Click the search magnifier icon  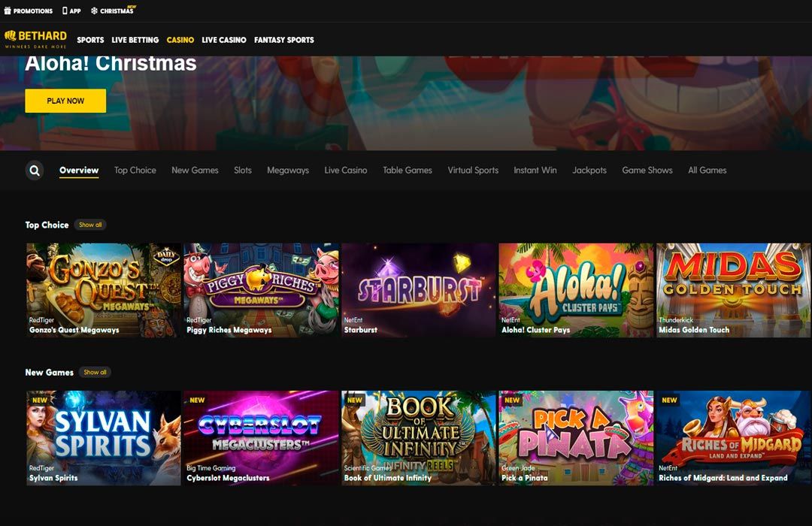(x=35, y=171)
